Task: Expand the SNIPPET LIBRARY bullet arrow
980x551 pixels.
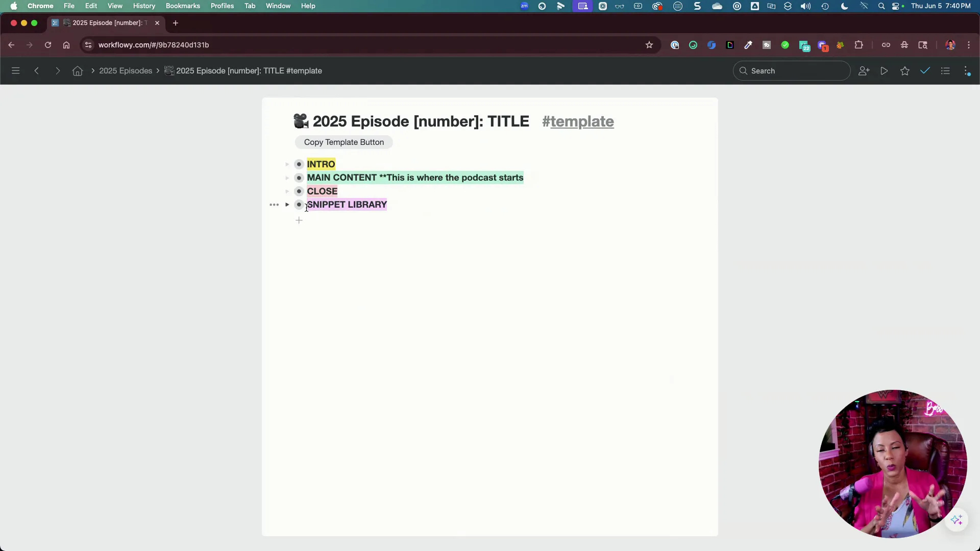Action: click(287, 205)
